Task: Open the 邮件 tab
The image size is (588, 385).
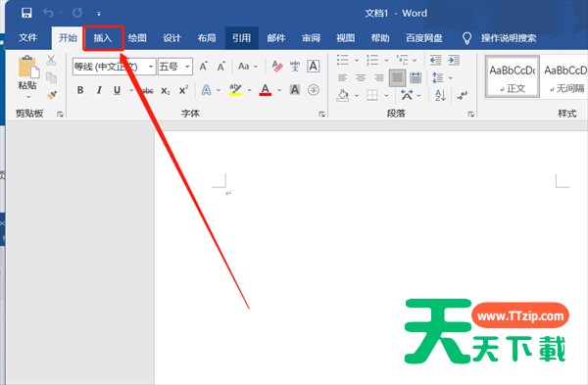Action: point(276,38)
